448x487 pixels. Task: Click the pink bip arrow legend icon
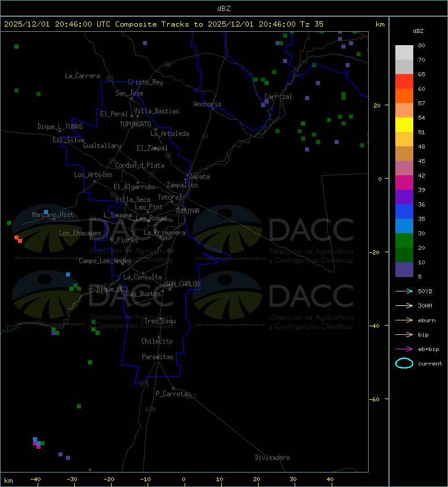404,334
